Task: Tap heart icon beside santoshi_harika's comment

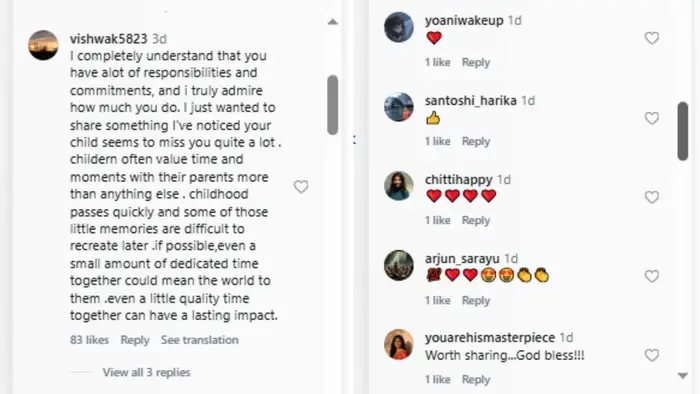Action: tap(652, 118)
